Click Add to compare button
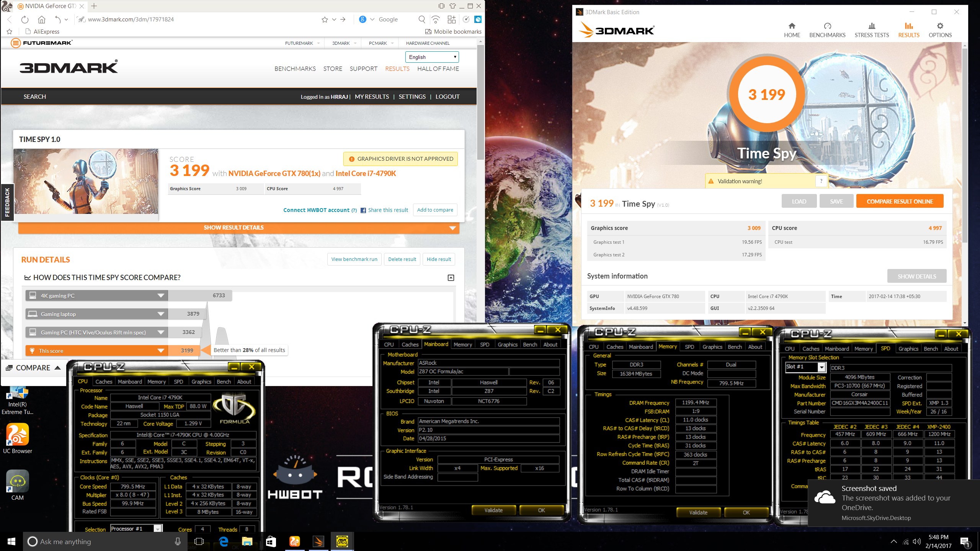980x551 pixels. [435, 210]
